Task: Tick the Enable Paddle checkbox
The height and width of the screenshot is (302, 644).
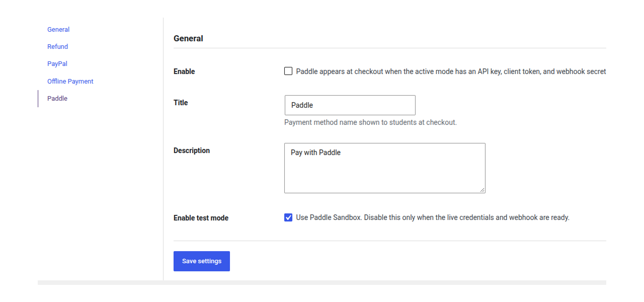Action: pos(288,71)
